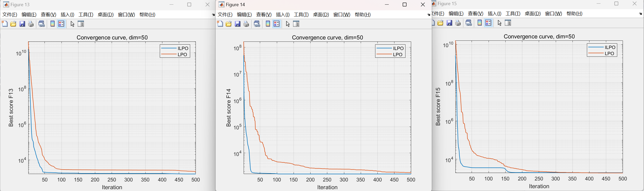Open 窗口(W) menu in Figure 13

coord(126,15)
